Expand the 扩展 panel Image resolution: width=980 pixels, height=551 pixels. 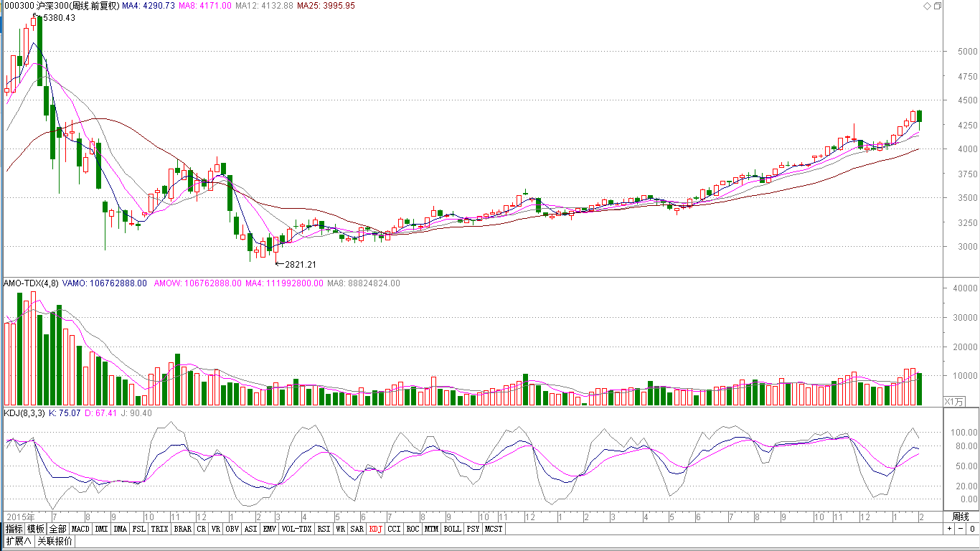coord(18,541)
